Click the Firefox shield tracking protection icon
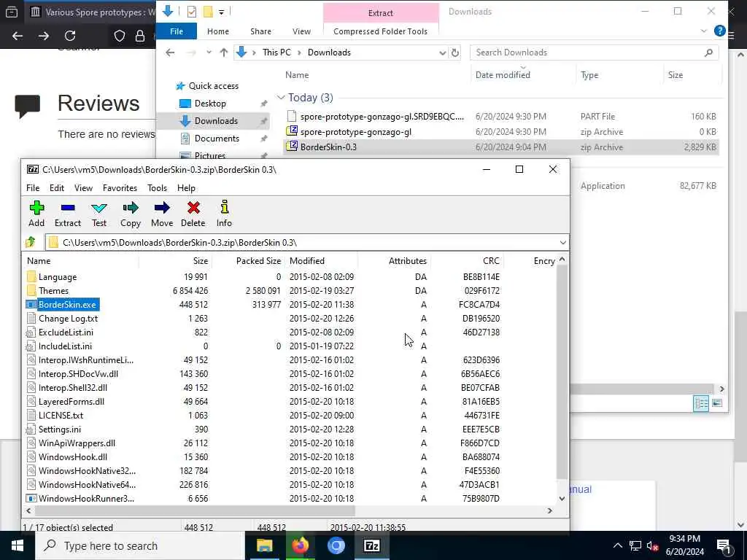Viewport: 747px width, 560px height. (120, 36)
